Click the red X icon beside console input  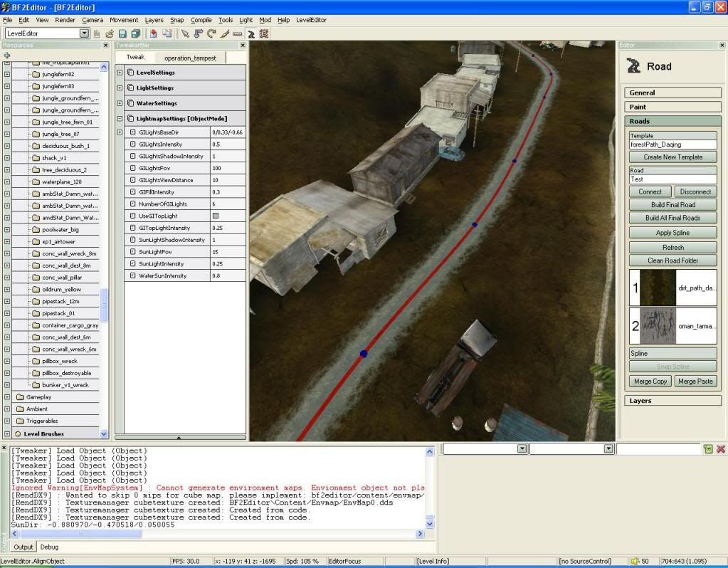pos(720,449)
